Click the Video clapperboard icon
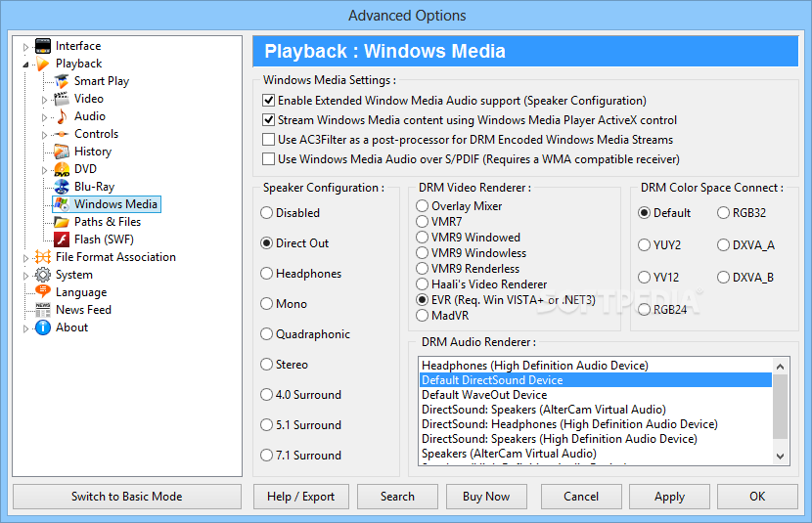Viewport: 812px width, 523px height. click(62, 99)
